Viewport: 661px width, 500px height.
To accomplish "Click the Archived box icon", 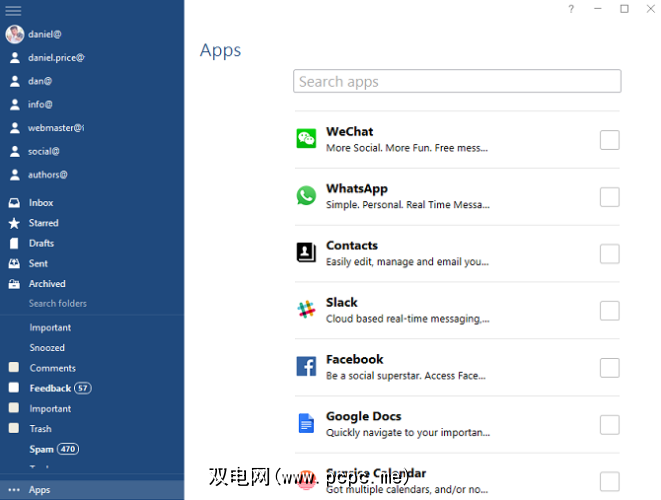I will 14,284.
